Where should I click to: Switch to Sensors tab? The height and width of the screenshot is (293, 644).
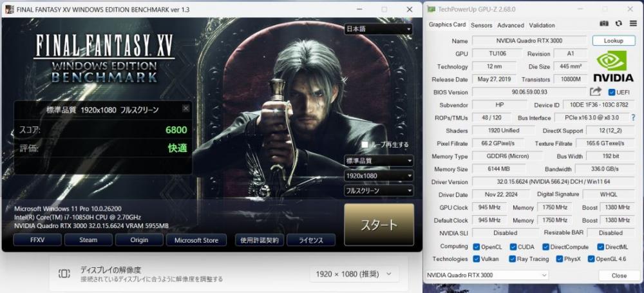pyautogui.click(x=481, y=25)
